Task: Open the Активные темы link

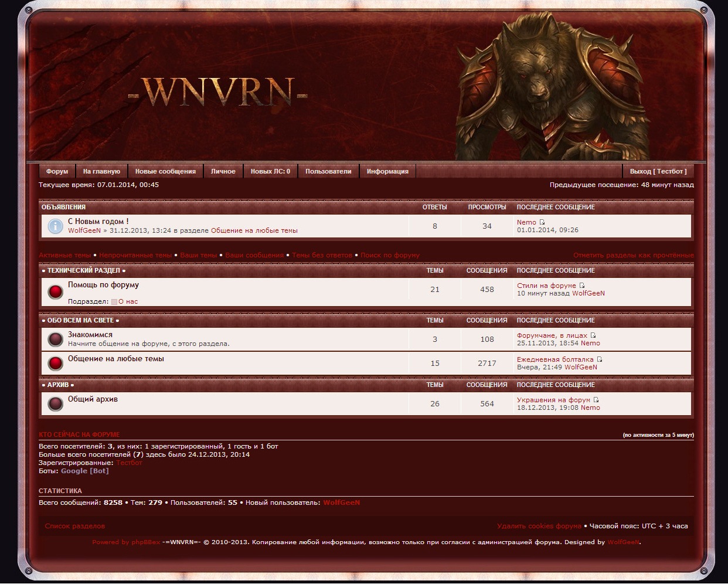Action: (x=65, y=255)
